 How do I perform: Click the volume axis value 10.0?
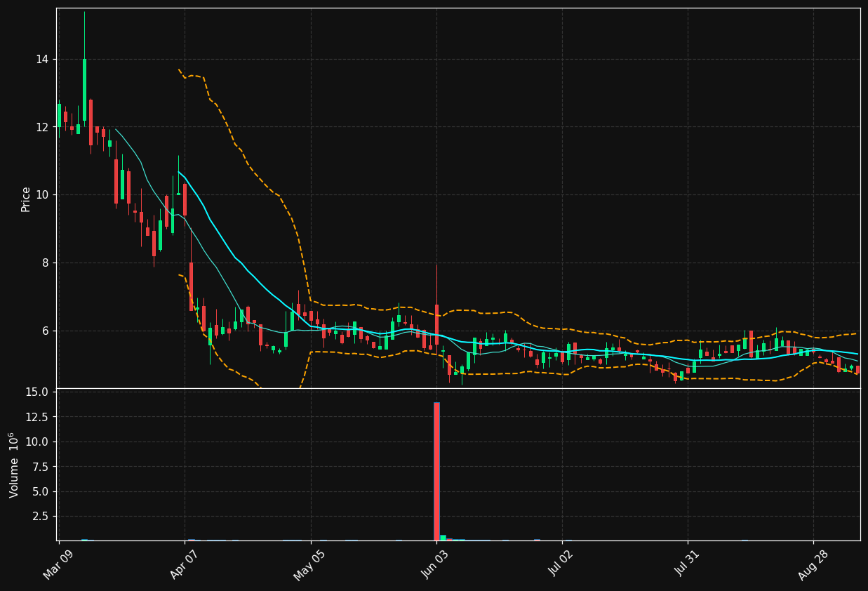click(x=37, y=441)
